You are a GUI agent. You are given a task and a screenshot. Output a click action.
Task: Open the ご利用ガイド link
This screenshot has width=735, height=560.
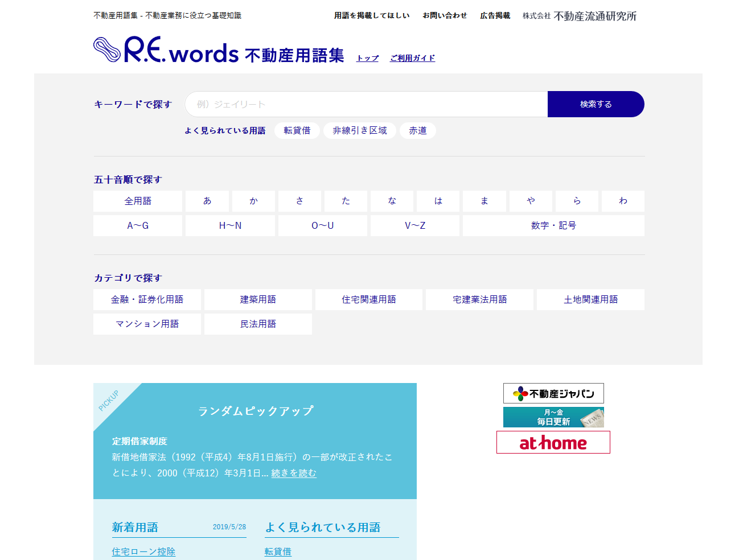413,58
